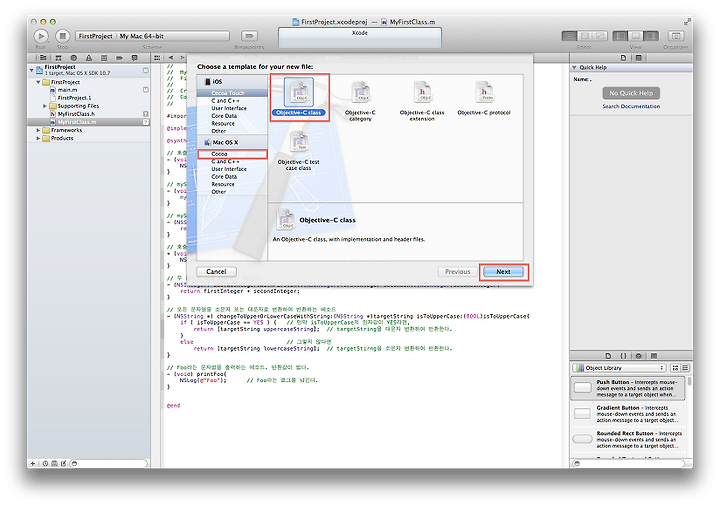Add a new file with plus button
Screen dimensions: 720x506
coord(33,464)
